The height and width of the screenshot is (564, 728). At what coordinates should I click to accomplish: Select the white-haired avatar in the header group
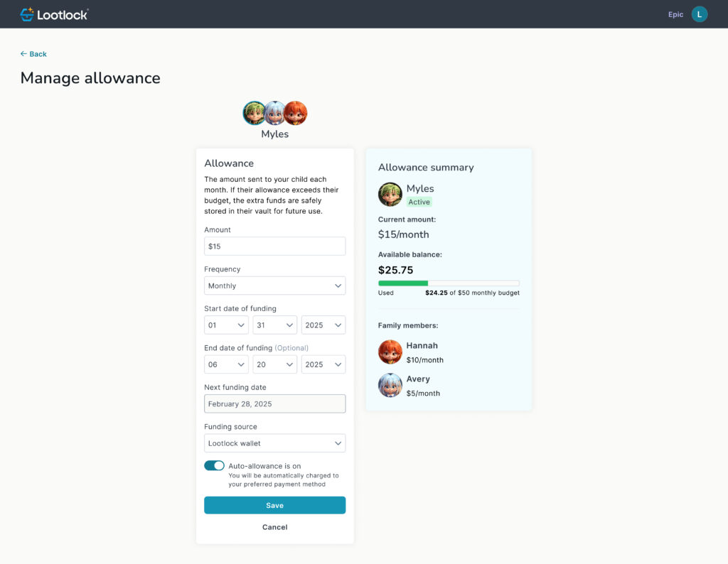coord(274,113)
